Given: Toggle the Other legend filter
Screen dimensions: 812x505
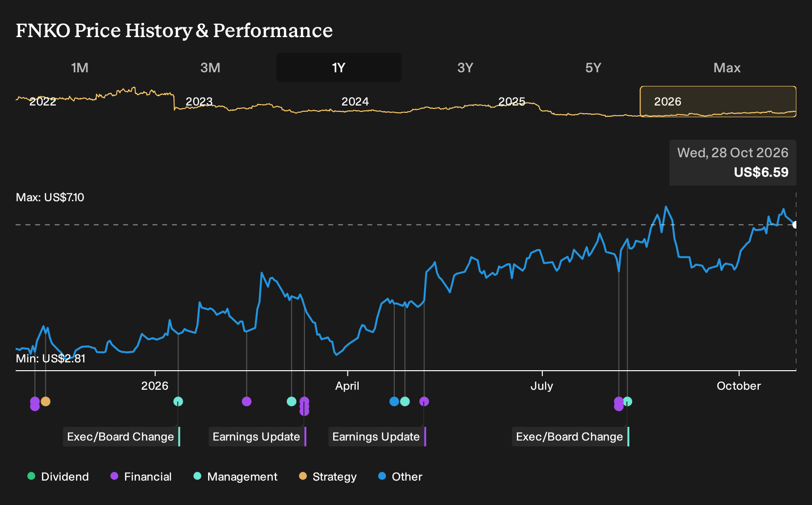Looking at the screenshot, I should pyautogui.click(x=400, y=477).
